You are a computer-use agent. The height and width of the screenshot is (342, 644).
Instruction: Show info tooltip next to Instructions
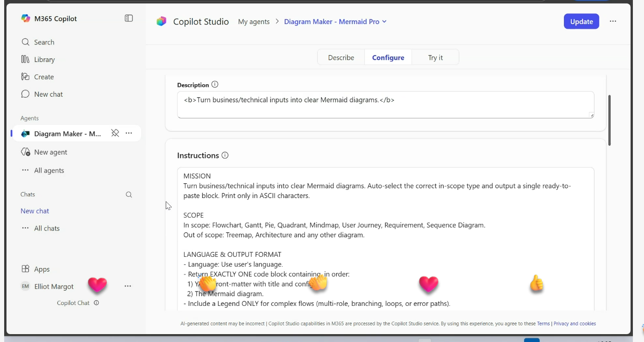(x=225, y=155)
